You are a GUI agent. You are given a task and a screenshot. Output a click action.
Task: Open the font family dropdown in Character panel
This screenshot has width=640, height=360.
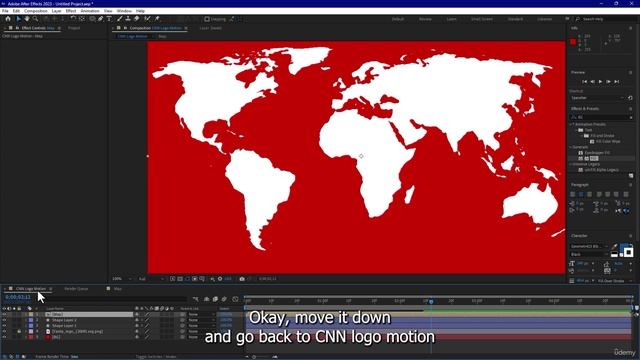pos(588,247)
